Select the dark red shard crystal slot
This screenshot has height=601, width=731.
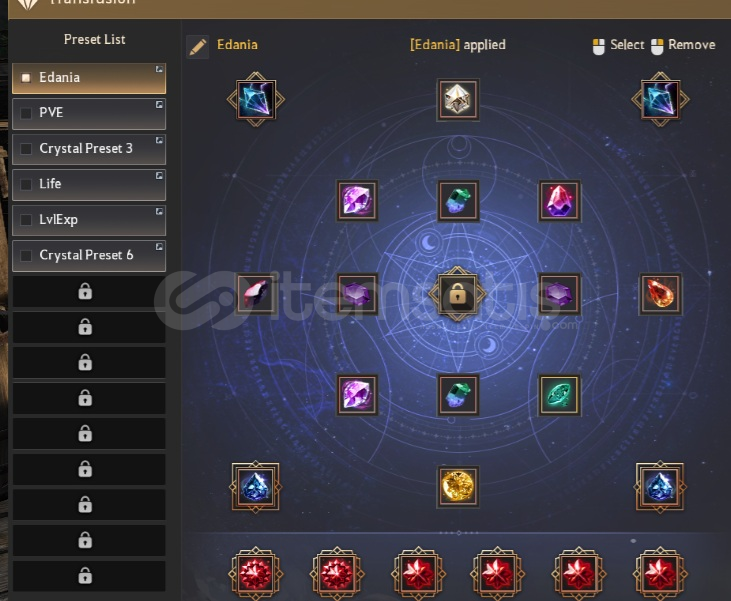255,294
